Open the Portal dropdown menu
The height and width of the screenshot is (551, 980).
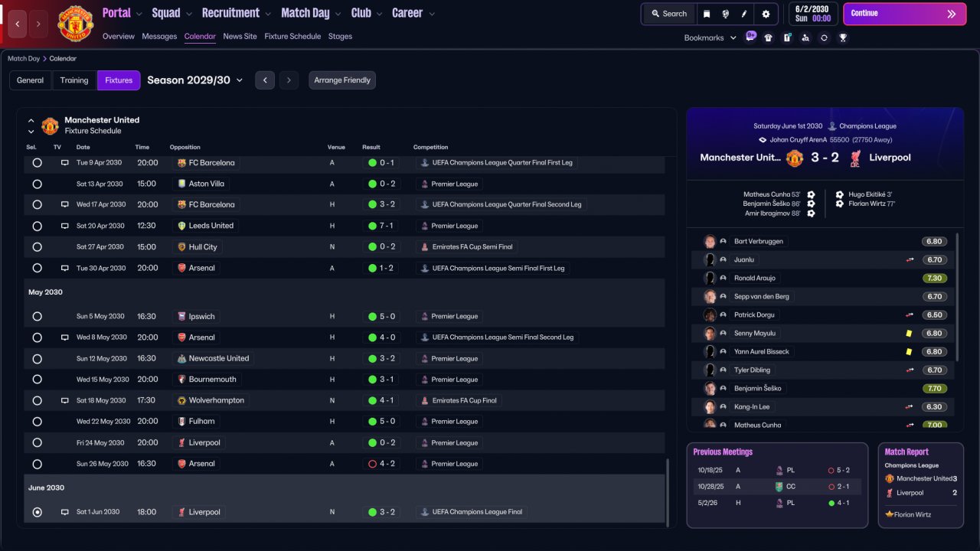click(122, 13)
